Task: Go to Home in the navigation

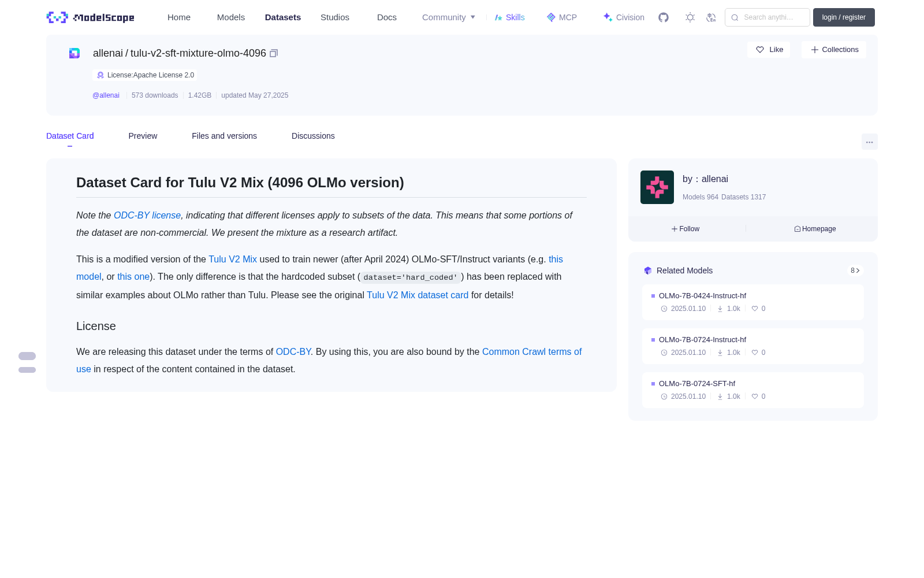Action: click(x=179, y=17)
